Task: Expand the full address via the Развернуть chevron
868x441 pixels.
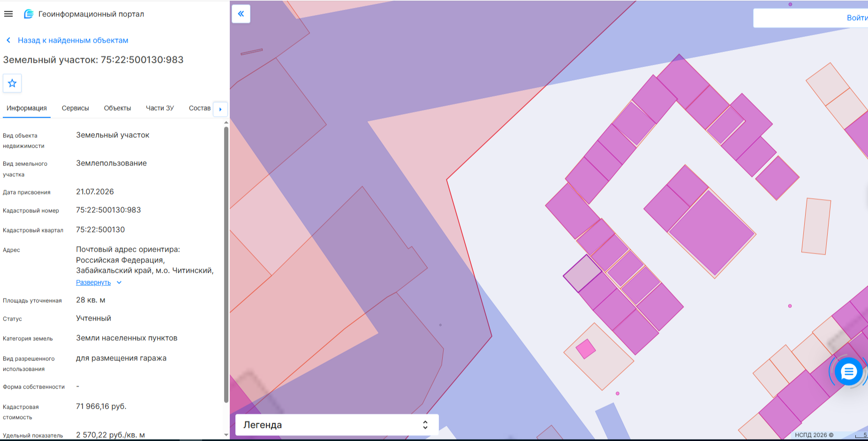Action: [119, 283]
